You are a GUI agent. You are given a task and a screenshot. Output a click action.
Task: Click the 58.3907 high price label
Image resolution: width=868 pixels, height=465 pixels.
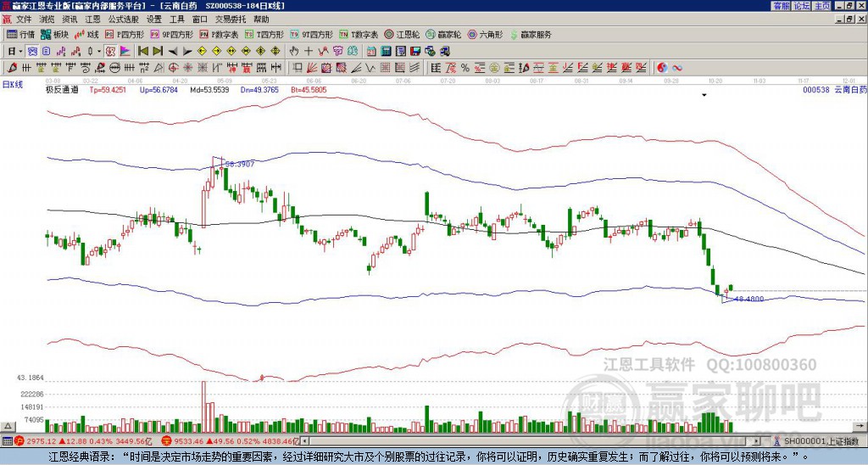click(x=240, y=164)
